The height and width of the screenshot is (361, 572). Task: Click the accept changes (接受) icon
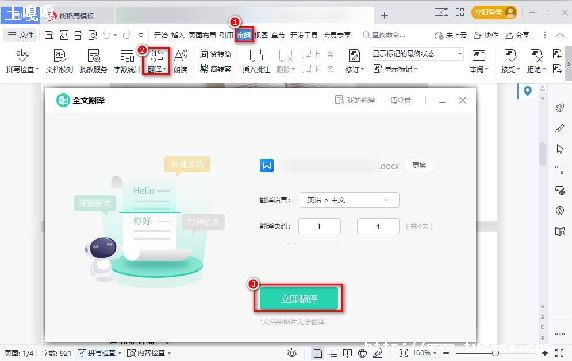coord(510,61)
